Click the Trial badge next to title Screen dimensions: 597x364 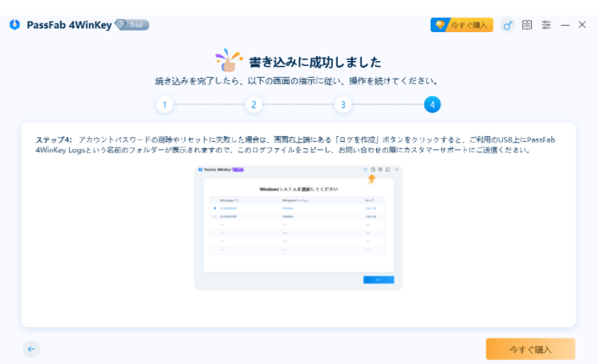point(132,25)
